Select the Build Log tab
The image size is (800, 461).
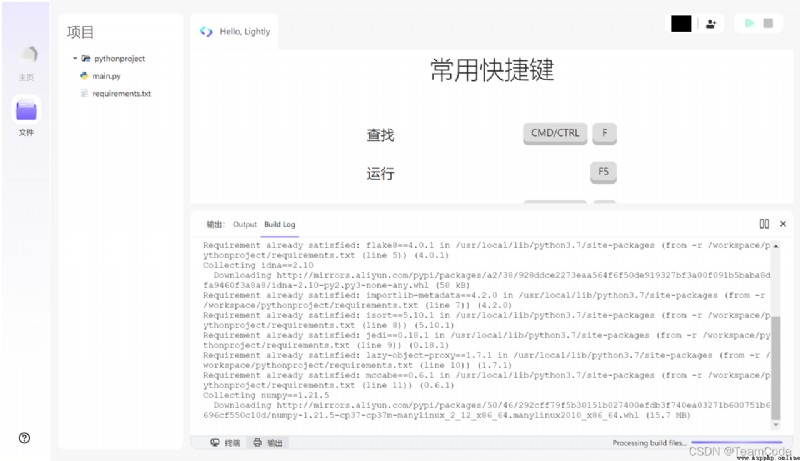[280, 224]
